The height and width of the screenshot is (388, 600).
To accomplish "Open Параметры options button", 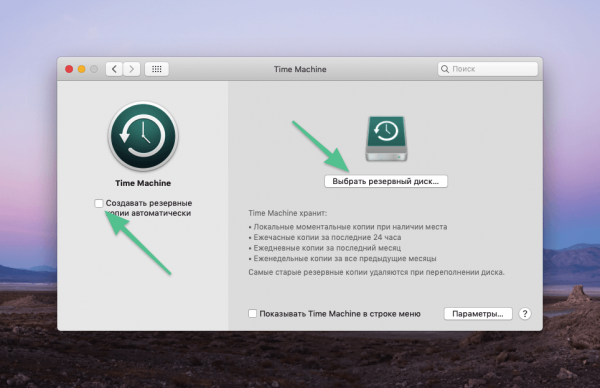I will pos(478,314).
